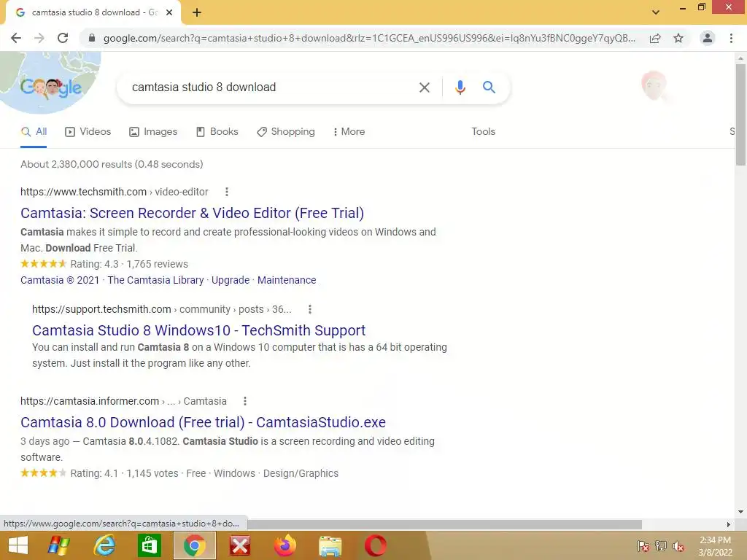747x560 pixels.
Task: Expand the tab search chevron
Action: point(656,12)
